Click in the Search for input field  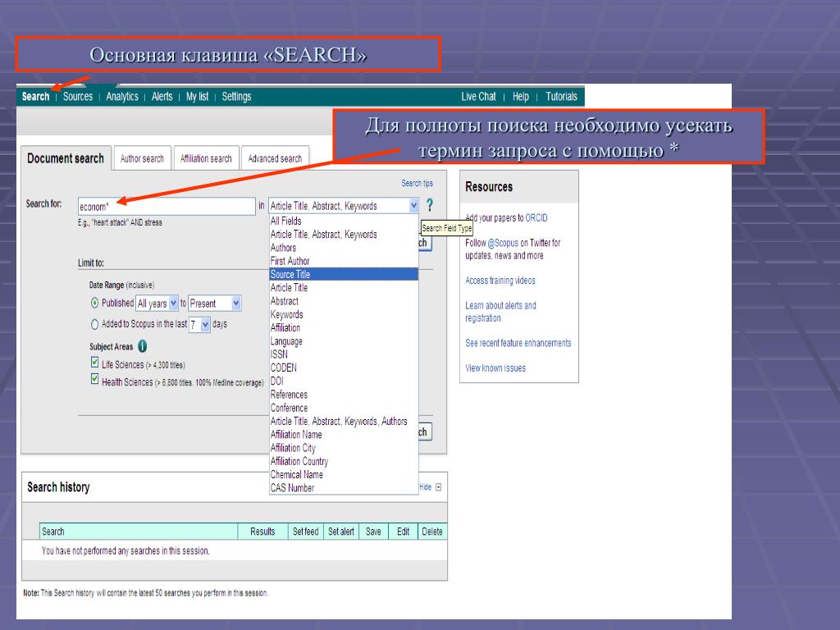click(x=167, y=206)
